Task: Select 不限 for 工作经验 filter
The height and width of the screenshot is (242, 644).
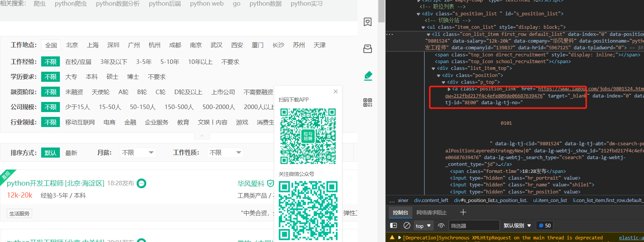Action: coord(51,62)
